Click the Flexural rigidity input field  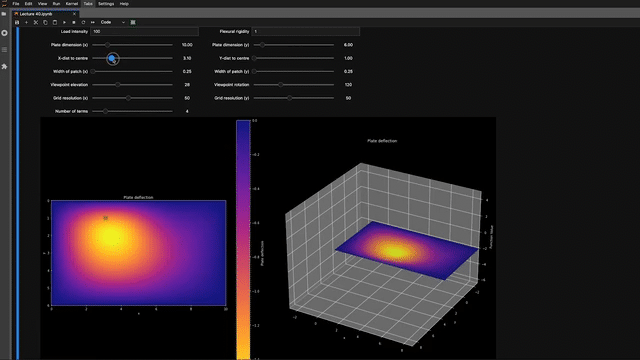tap(306, 31)
